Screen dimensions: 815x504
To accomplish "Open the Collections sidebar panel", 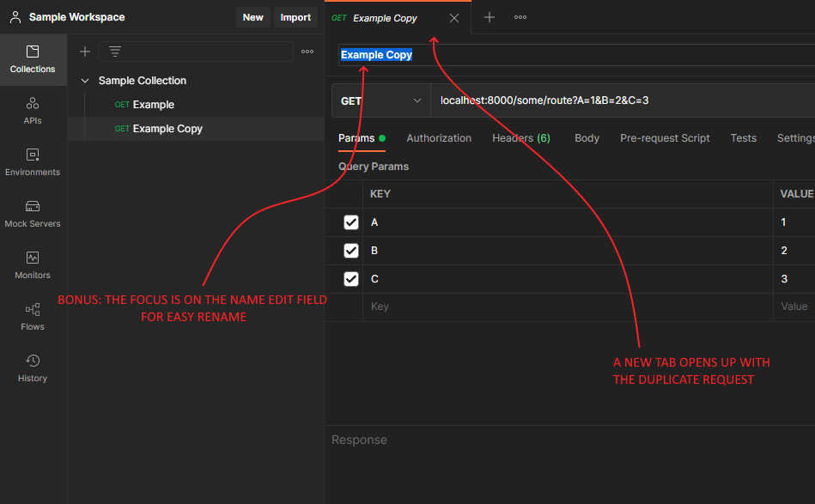I will (x=33, y=60).
